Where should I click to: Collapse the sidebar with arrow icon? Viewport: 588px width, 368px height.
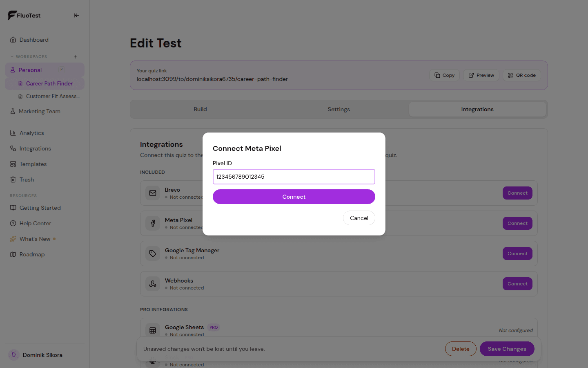[x=76, y=16]
